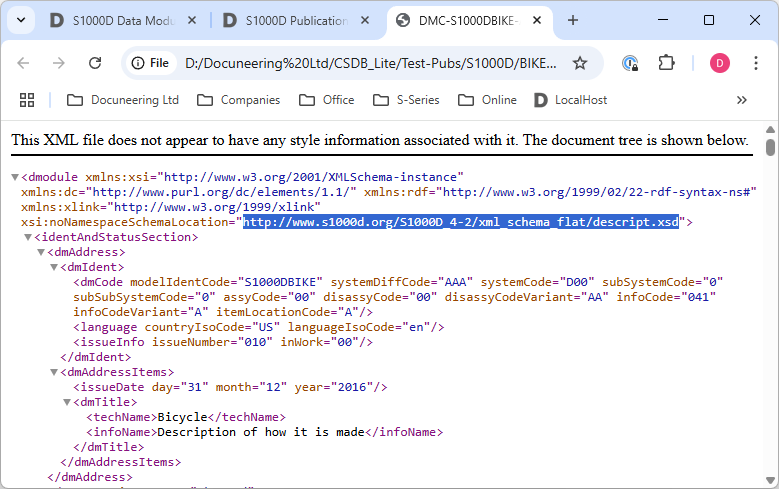
Task: View site information for File
Action: point(148,63)
